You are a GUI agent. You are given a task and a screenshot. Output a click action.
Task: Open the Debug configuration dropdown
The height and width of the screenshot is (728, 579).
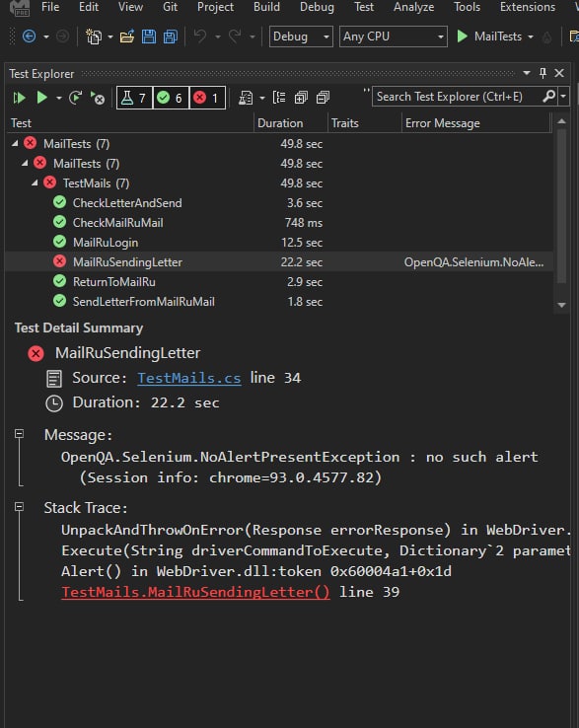click(x=301, y=36)
